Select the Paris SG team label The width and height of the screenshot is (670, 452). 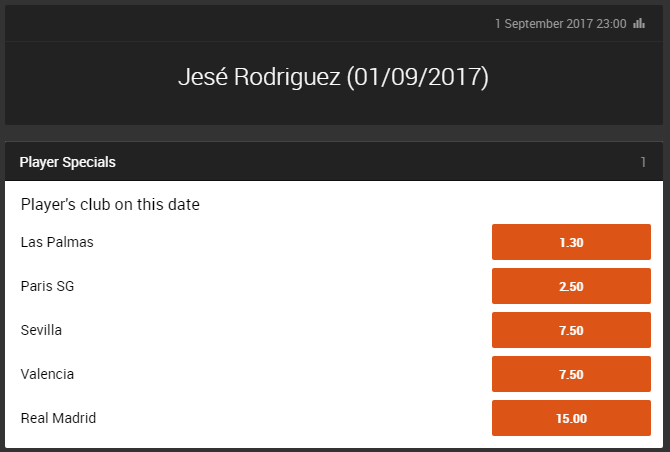click(47, 286)
